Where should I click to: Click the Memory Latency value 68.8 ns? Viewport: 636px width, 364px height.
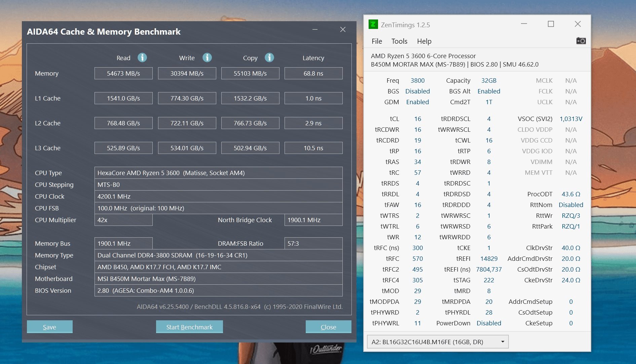click(313, 73)
